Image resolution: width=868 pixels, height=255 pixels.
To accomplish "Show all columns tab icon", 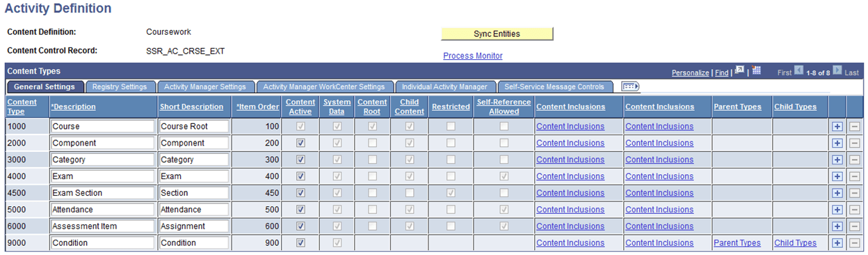I will 630,86.
